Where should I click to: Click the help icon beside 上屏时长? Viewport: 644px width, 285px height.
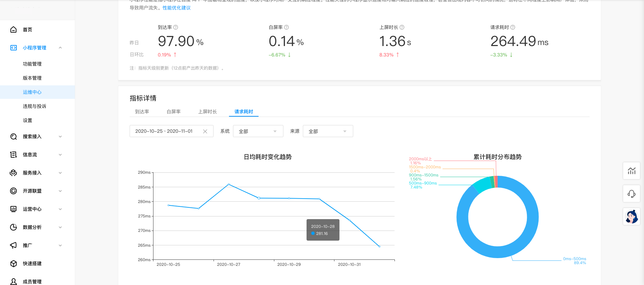[x=402, y=27]
